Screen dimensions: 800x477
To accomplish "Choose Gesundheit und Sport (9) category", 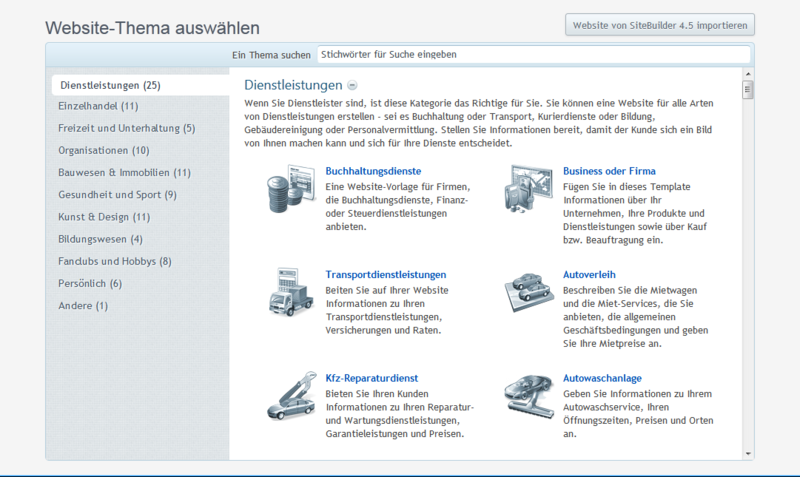I will click(x=117, y=195).
